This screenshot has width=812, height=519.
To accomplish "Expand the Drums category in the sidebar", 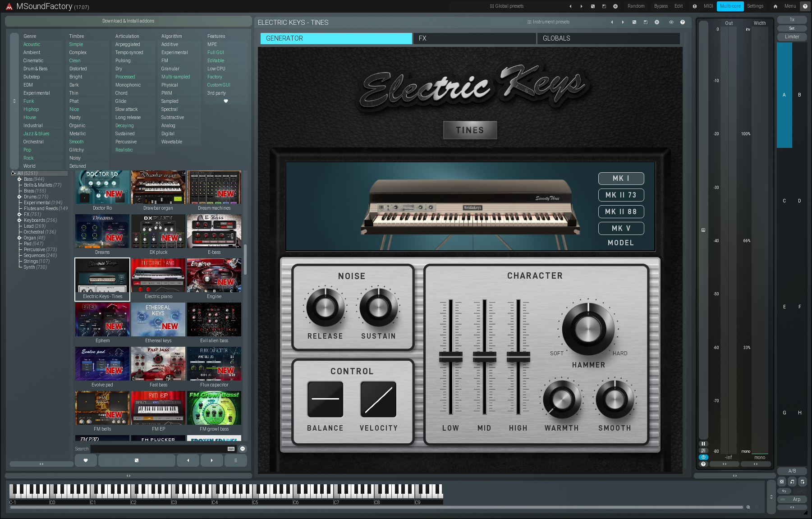I will [x=19, y=197].
